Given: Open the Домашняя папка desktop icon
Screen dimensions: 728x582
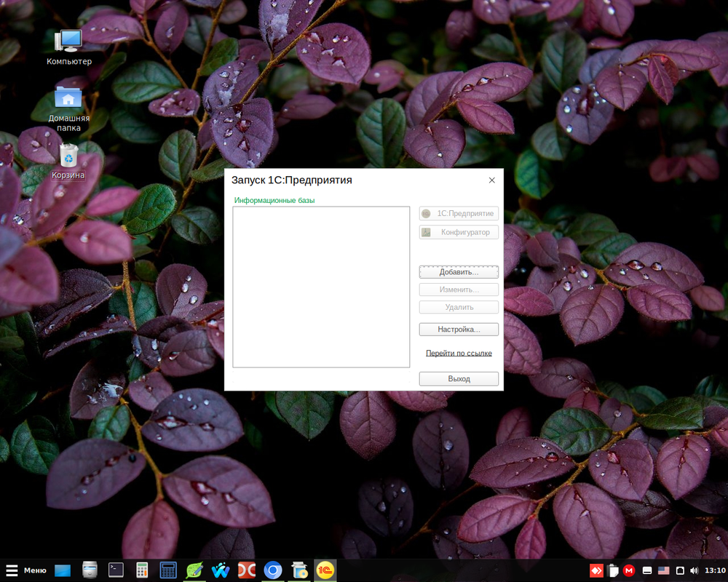Looking at the screenshot, I should (x=68, y=110).
